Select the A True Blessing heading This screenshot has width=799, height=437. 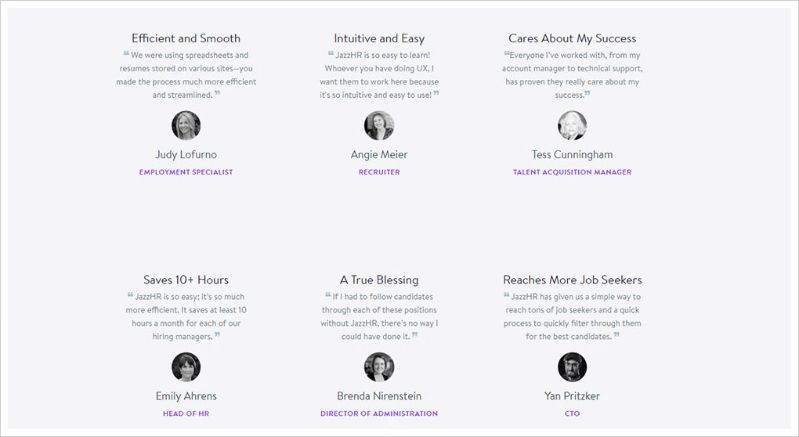(379, 280)
